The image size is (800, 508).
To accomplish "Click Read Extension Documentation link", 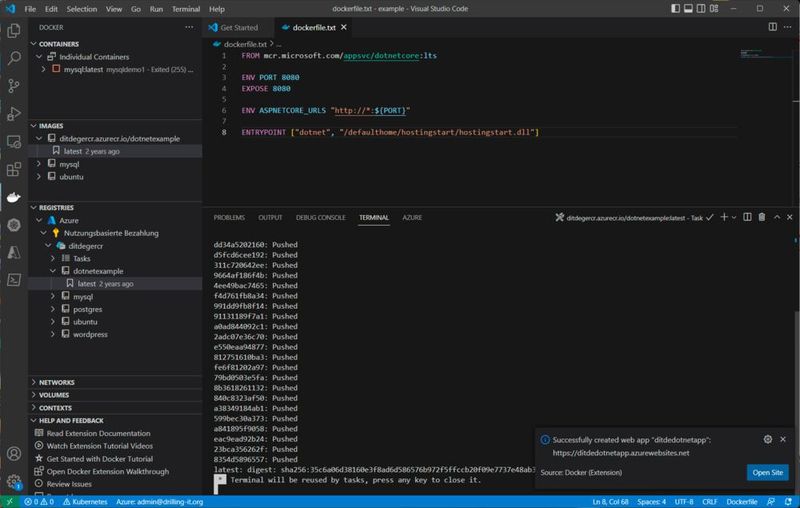I will tap(97, 433).
